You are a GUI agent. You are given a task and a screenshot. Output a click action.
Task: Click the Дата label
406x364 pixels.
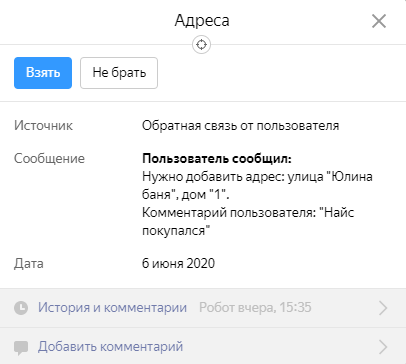click(29, 264)
